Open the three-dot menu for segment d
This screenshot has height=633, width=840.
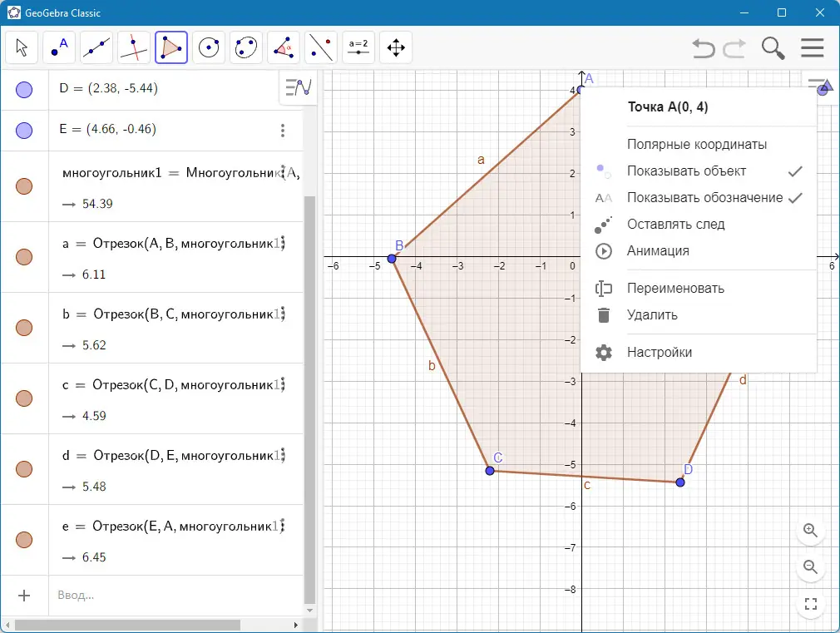283,456
